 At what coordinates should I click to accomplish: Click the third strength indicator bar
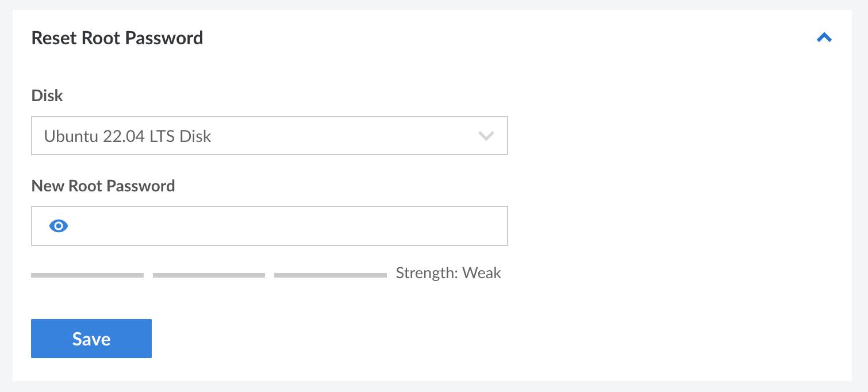coord(329,275)
